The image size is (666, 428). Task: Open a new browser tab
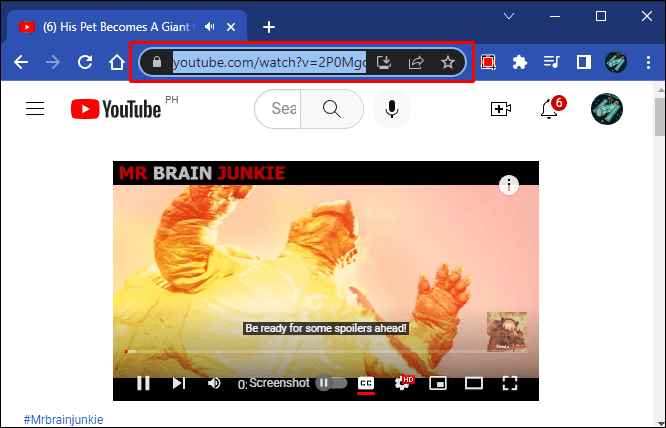coord(268,27)
